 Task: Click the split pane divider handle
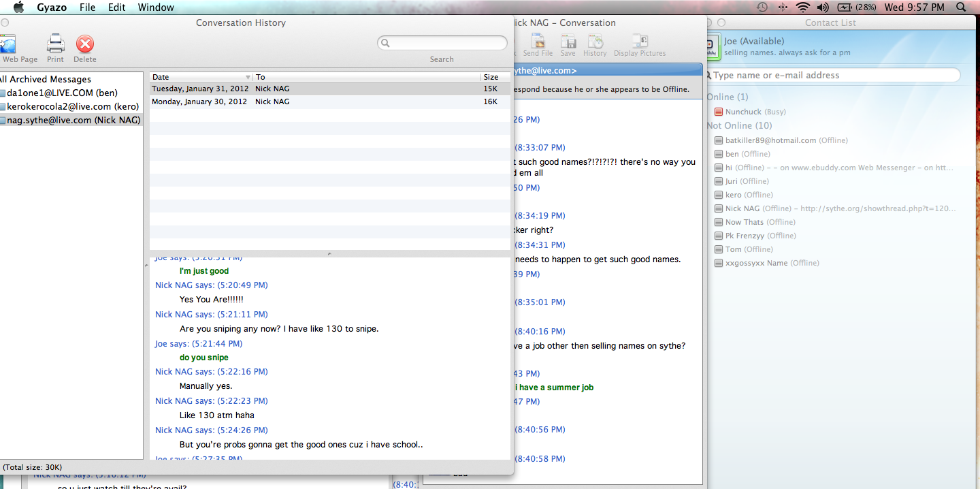330,254
